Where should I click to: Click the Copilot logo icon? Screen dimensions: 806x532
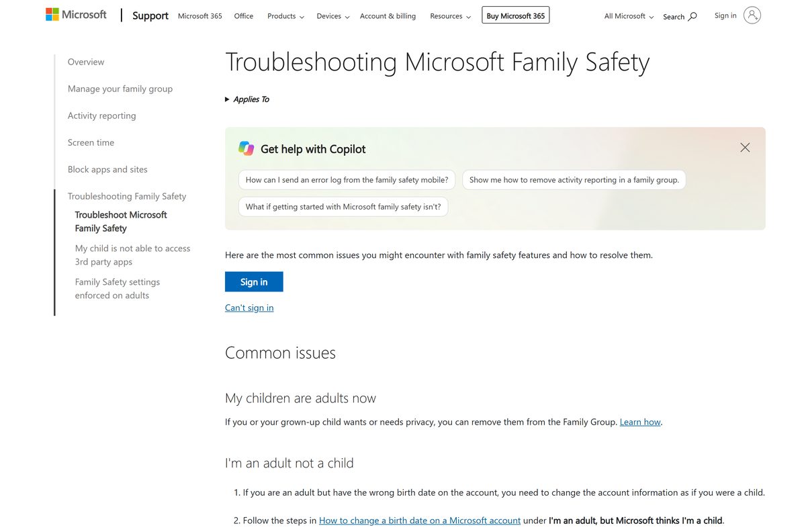[x=247, y=149]
